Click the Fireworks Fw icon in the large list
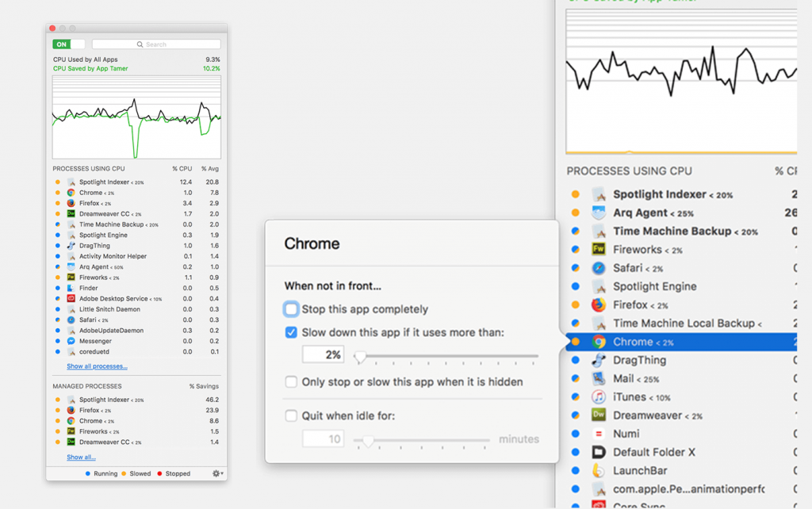 (599, 250)
